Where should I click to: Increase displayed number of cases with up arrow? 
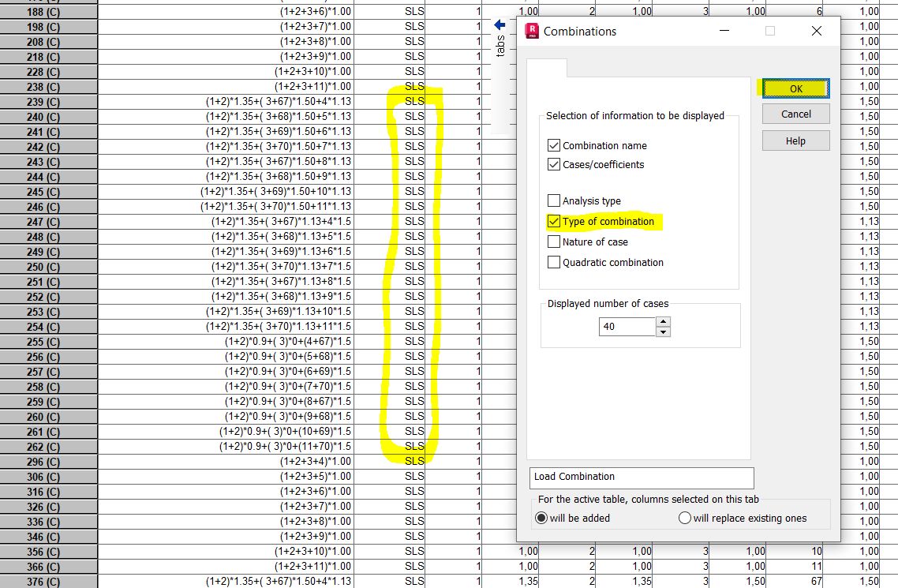coord(661,322)
